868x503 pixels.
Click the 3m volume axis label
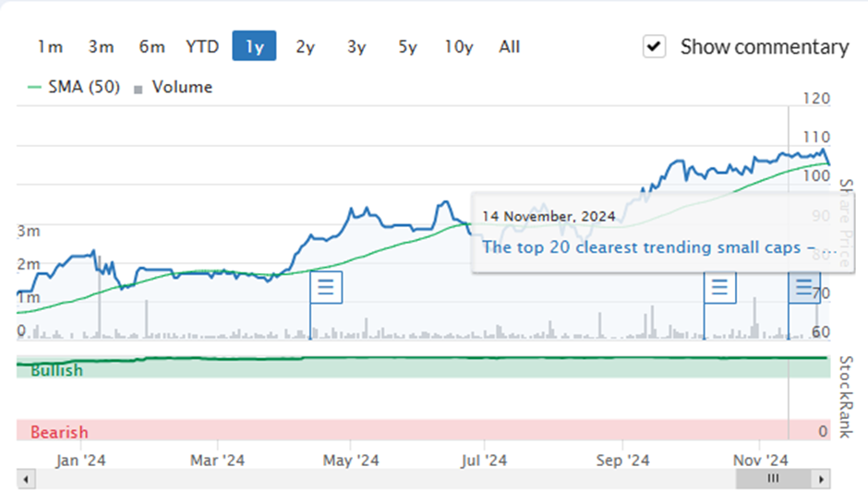[29, 231]
